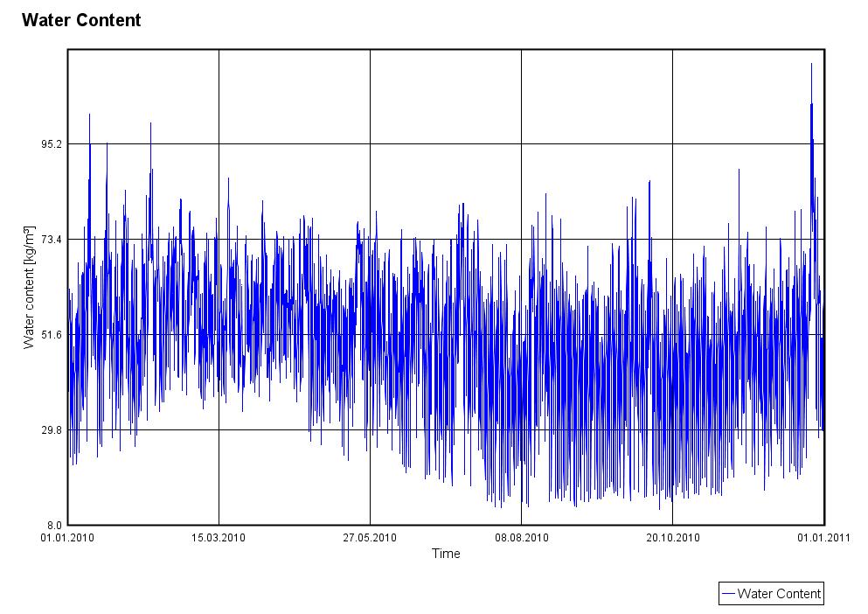
Task: Click the vertical Water content [kg/m³] axis title
Action: (30, 288)
